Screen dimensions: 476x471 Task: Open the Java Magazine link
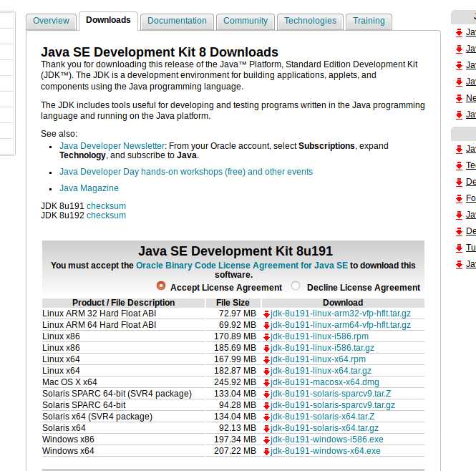point(89,188)
